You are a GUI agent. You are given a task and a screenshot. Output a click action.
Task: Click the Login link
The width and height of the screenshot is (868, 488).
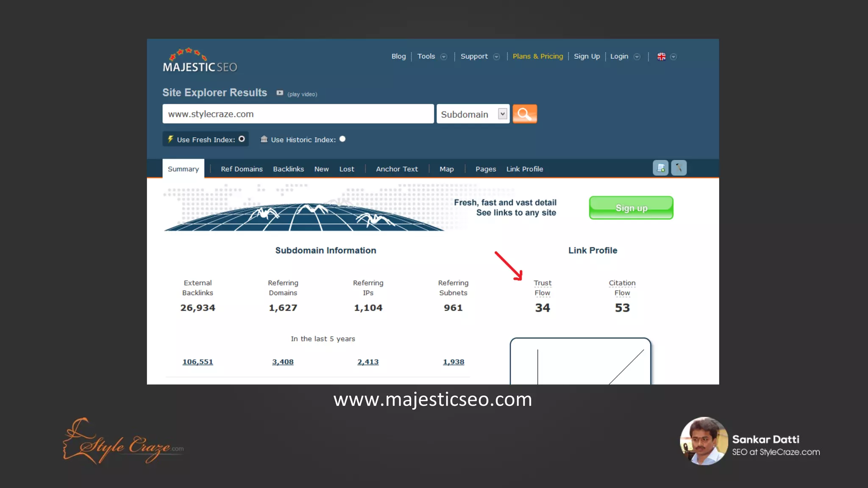pyautogui.click(x=619, y=56)
